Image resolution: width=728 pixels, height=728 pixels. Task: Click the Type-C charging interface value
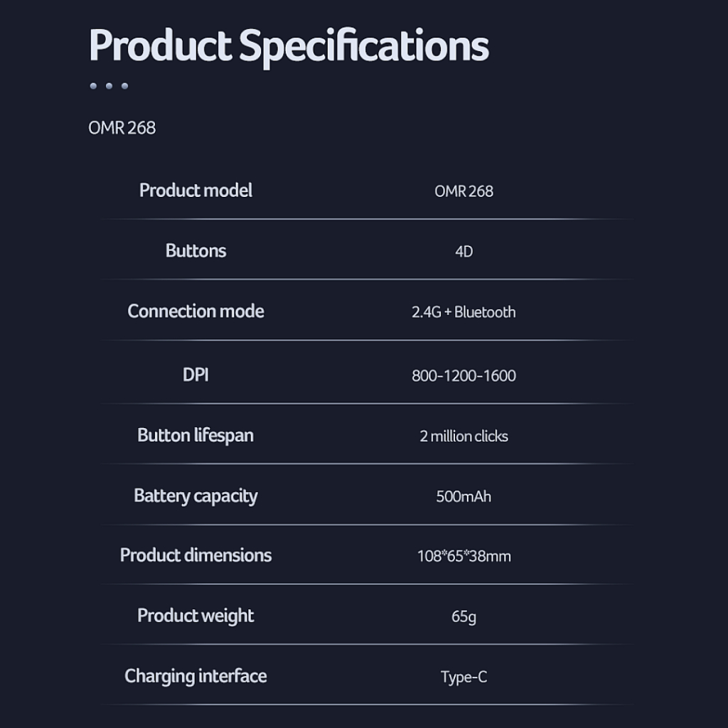tap(464, 677)
